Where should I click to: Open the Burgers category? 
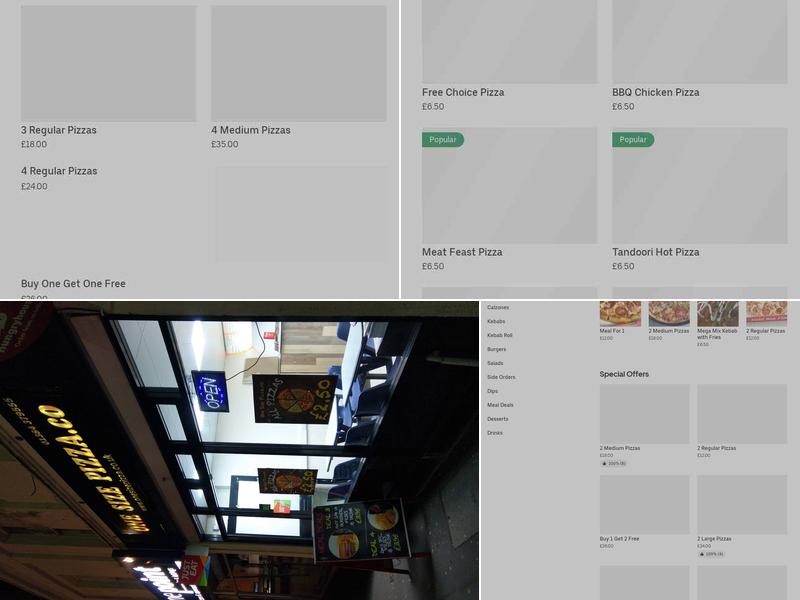pyautogui.click(x=497, y=350)
